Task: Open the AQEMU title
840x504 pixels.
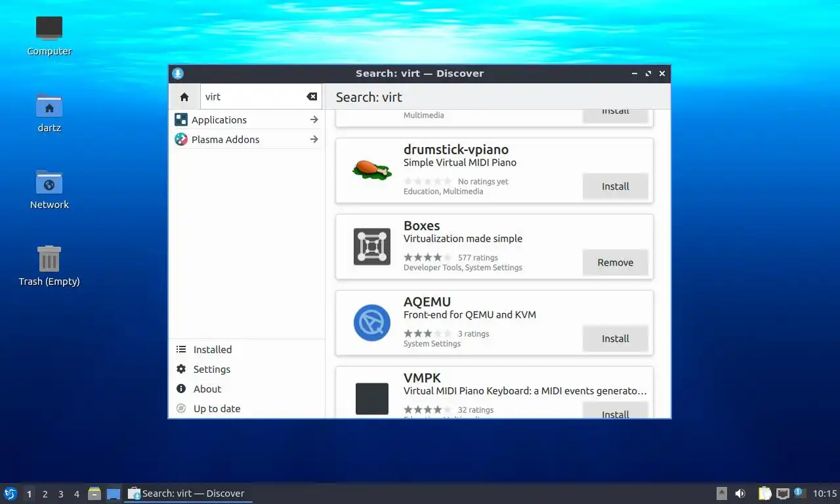Action: [x=427, y=302]
